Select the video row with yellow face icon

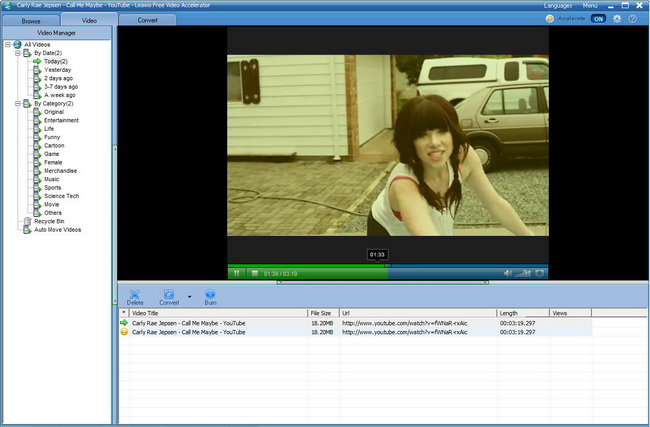pyautogui.click(x=355, y=332)
